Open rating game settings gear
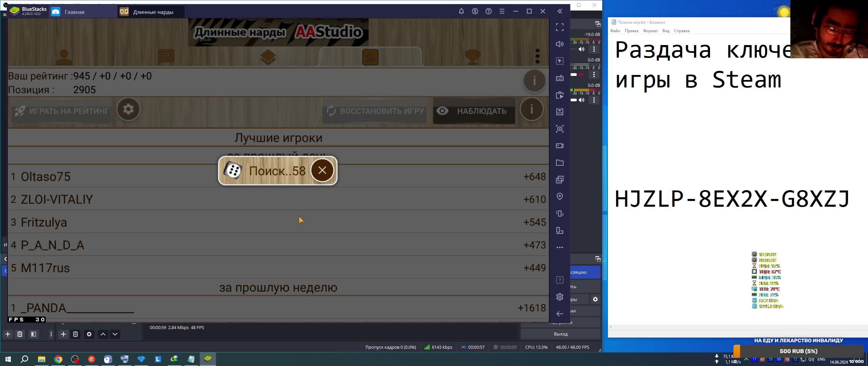The image size is (868, 366). 128,109
